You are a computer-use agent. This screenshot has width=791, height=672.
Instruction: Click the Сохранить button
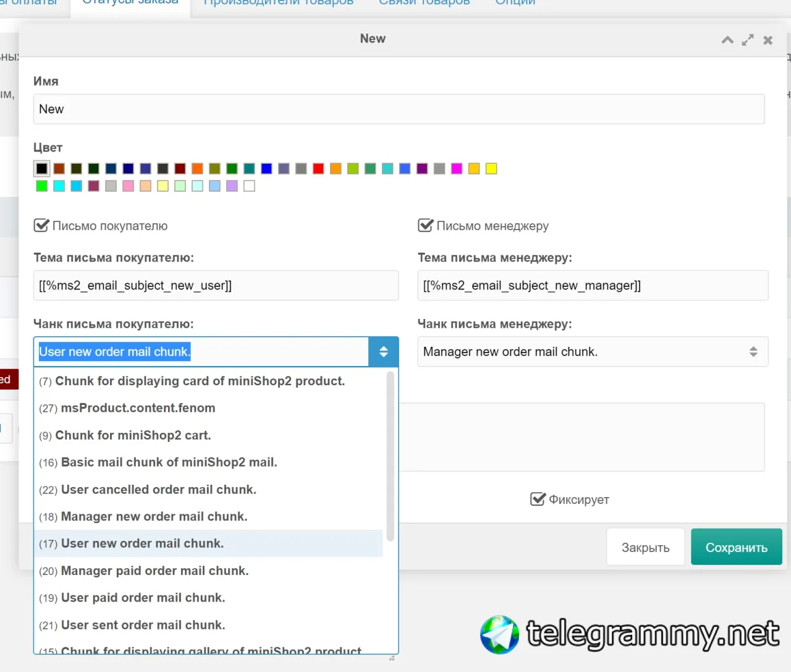tap(737, 547)
